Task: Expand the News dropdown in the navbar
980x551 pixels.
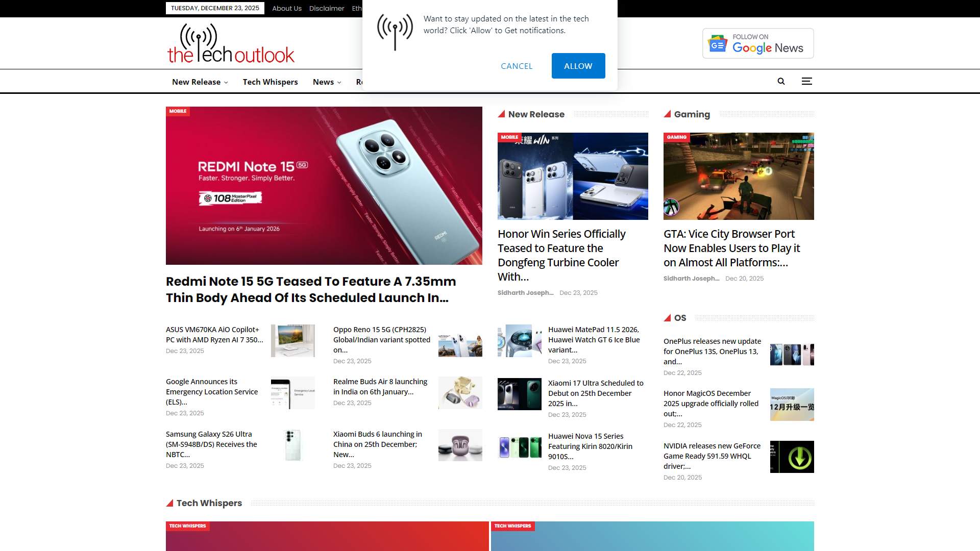Action: [326, 82]
